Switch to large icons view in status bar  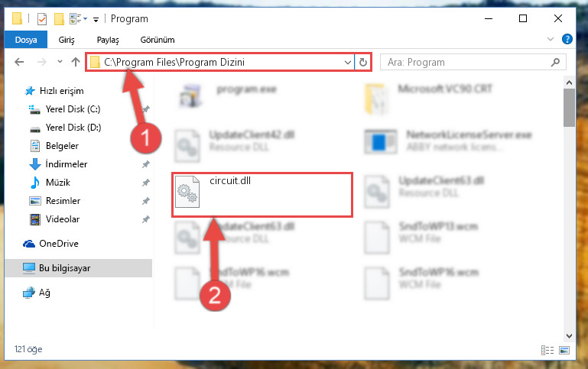[x=564, y=350]
